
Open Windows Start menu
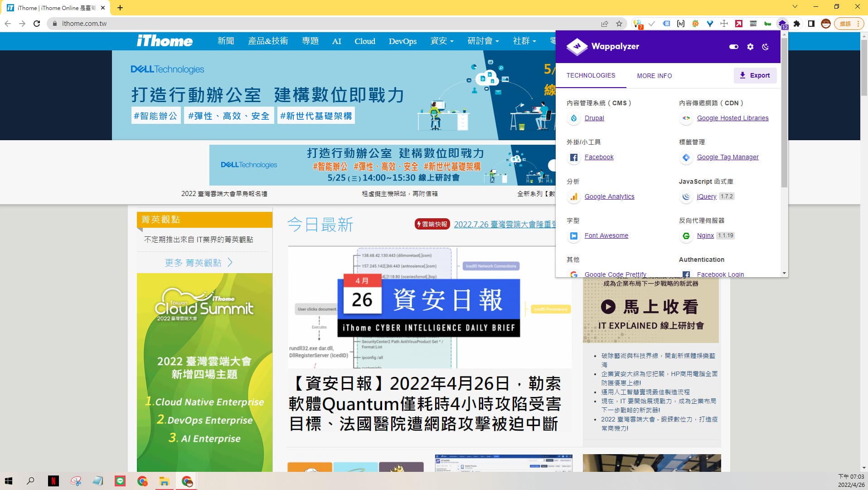click(8, 481)
